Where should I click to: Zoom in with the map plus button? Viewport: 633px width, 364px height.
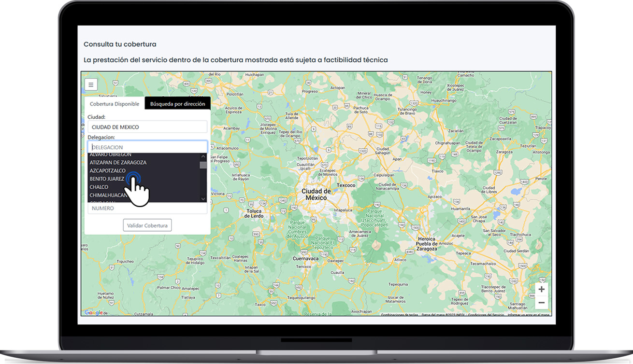point(541,290)
